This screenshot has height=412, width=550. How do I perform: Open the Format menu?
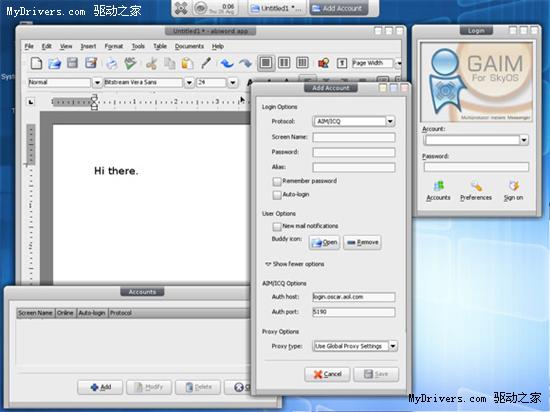114,46
